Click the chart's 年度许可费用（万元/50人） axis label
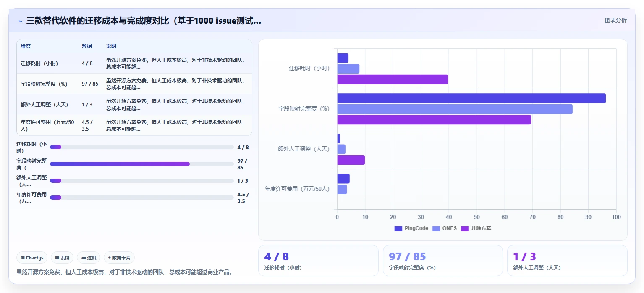This screenshot has height=293, width=644. [x=297, y=189]
